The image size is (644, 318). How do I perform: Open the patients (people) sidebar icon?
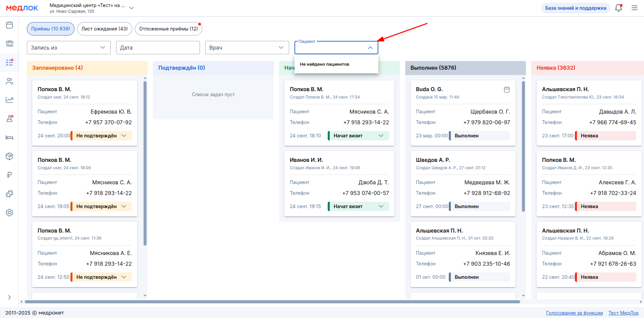click(x=9, y=81)
